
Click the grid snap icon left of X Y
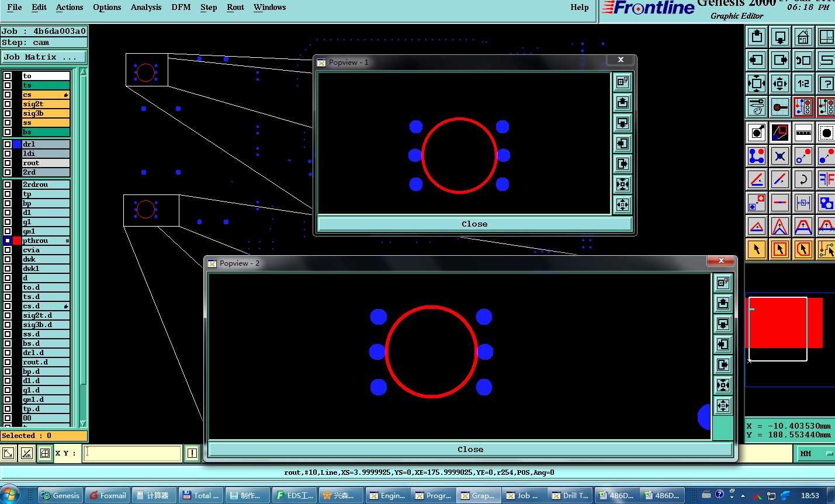tap(45, 453)
